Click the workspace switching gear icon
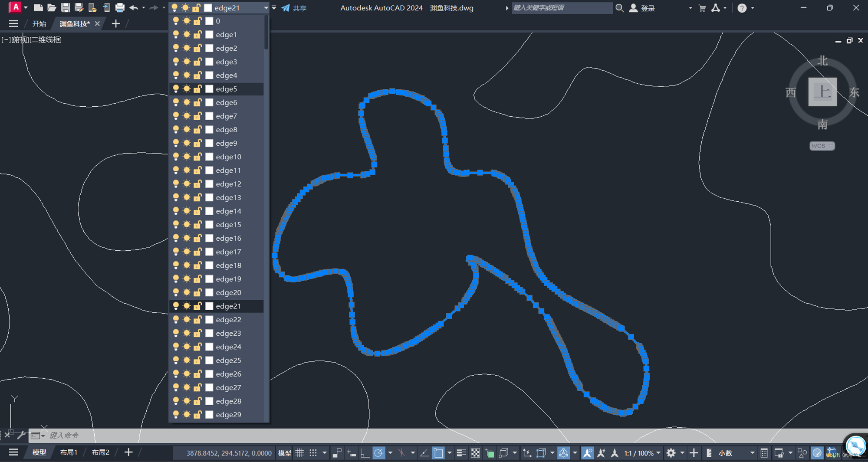Viewport: 868px width, 462px height. (x=671, y=453)
